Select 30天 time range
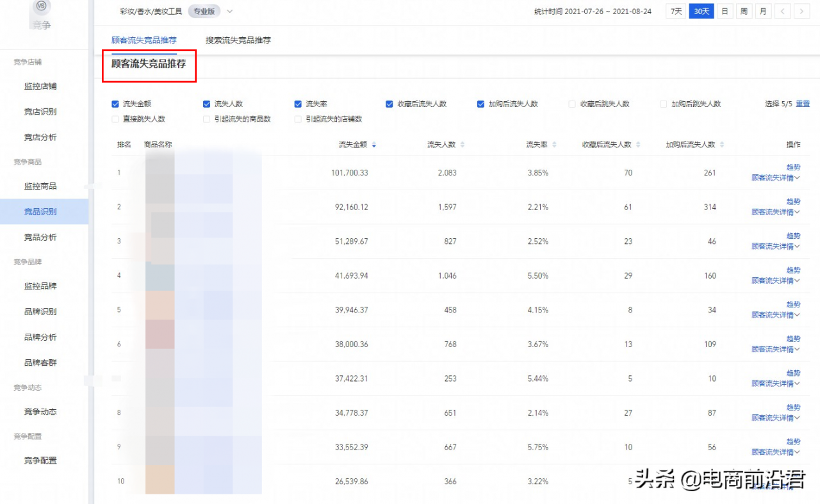This screenshot has height=504, width=820. point(701,11)
